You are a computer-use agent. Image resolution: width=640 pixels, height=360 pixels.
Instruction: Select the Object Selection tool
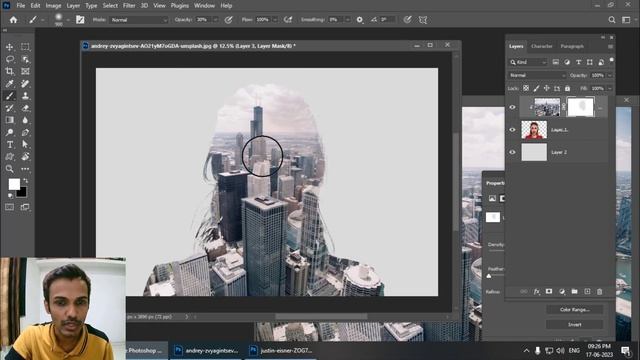(25, 60)
